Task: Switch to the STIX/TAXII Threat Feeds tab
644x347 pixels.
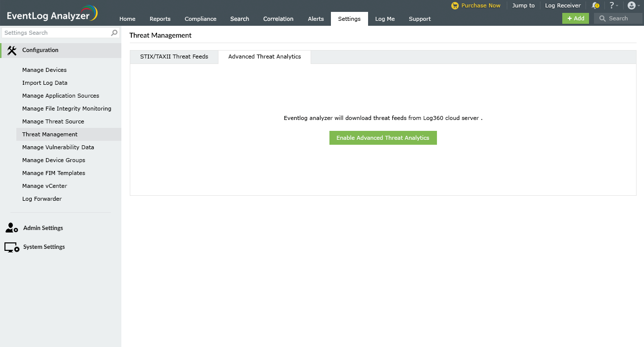Action: (174, 57)
